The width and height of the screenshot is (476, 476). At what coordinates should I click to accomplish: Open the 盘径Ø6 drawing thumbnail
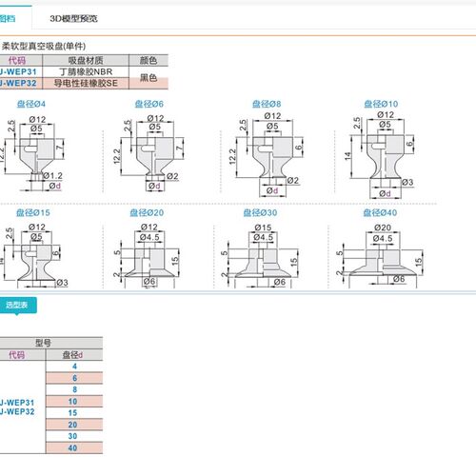click(x=149, y=153)
